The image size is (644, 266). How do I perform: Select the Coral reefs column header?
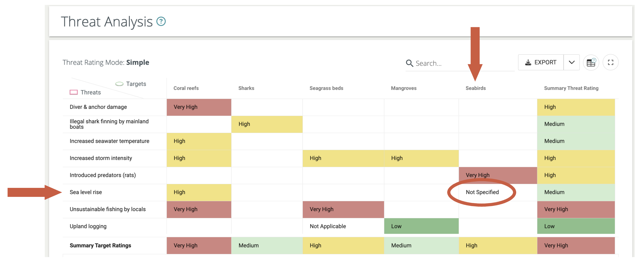click(x=186, y=88)
